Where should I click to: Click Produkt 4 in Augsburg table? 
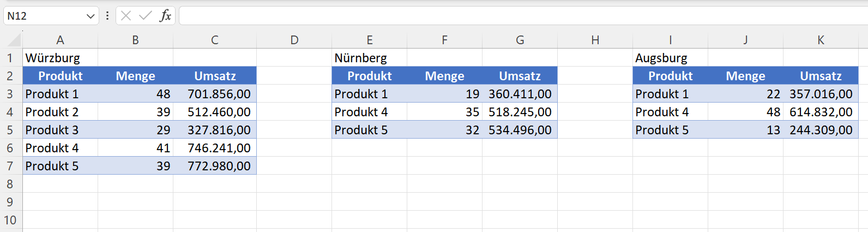tap(671, 112)
